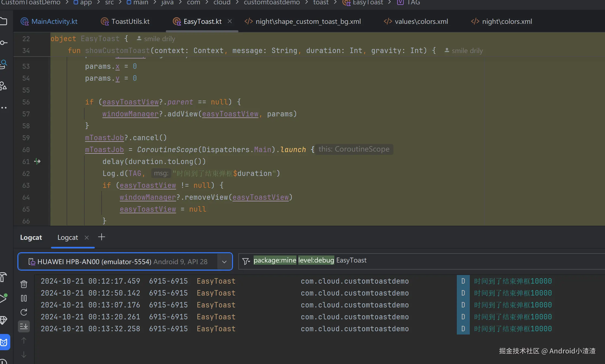Clear the Logcat output with the trash icon
Image resolution: width=605 pixels, height=364 pixels.
point(24,284)
